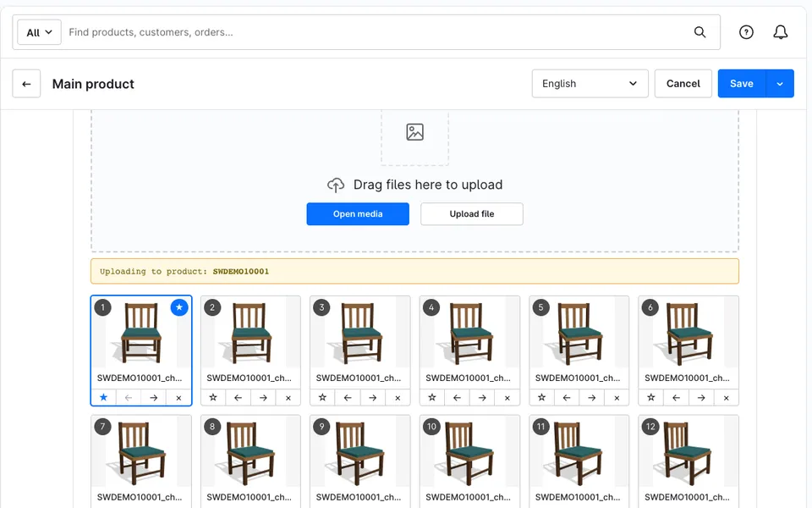Click the Upload file button
Image resolution: width=812 pixels, height=508 pixels.
(x=472, y=214)
